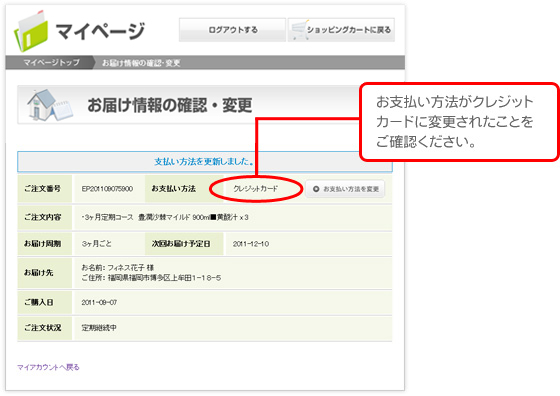This screenshot has width=560, height=396.
Task: Click the ご注文内容 label cell
Action: (x=45, y=217)
